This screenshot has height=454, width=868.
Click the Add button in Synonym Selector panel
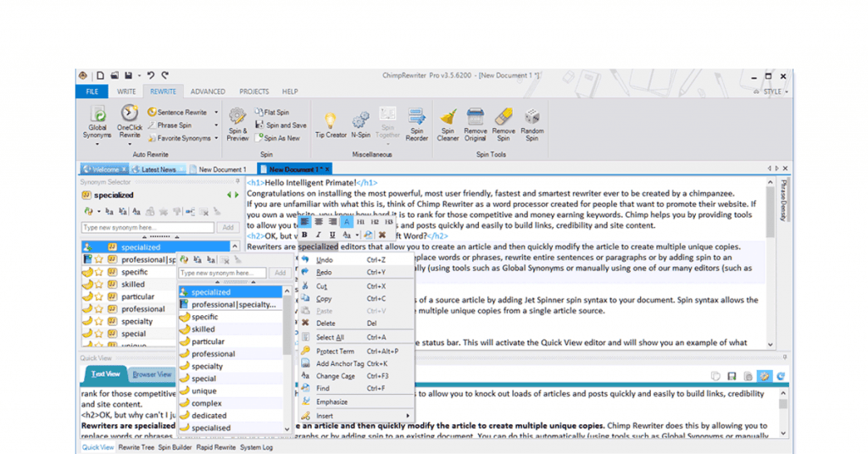pos(228,227)
